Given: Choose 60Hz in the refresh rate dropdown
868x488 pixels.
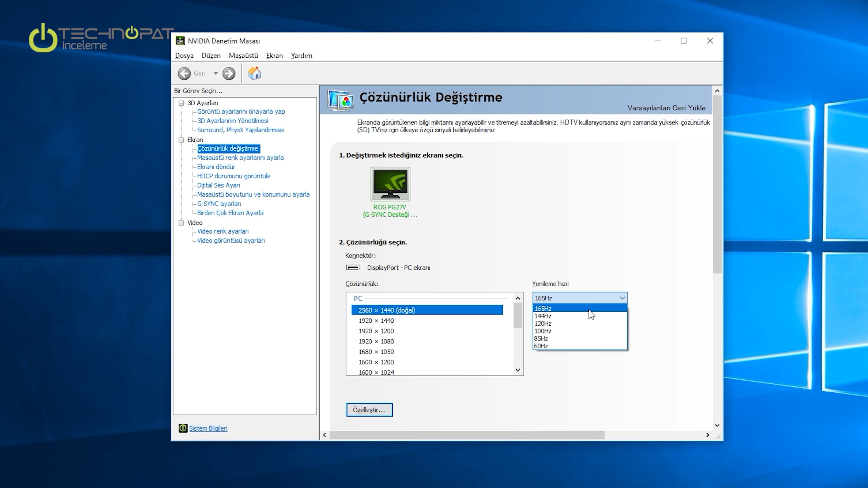Looking at the screenshot, I should point(541,346).
